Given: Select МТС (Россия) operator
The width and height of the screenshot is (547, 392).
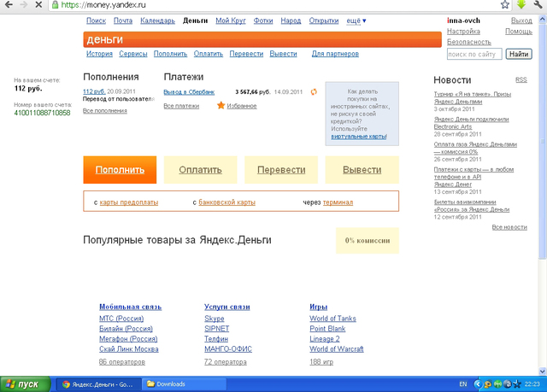Looking at the screenshot, I should 121,319.
